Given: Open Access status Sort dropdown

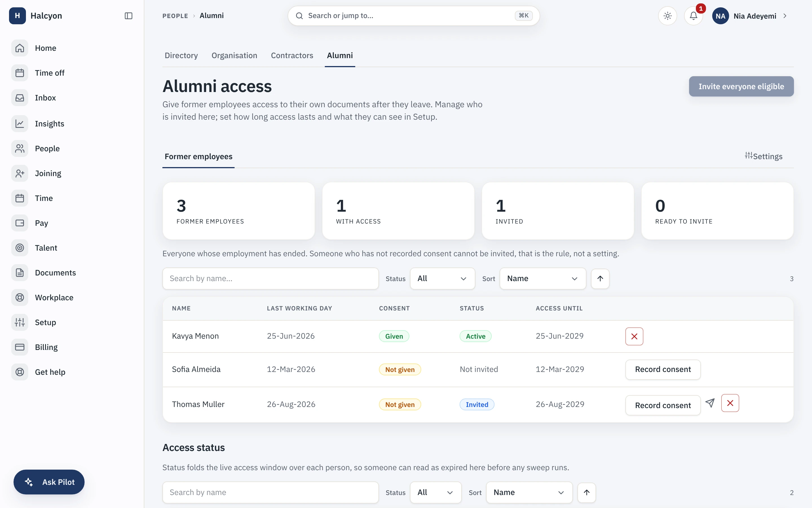Looking at the screenshot, I should [529, 492].
